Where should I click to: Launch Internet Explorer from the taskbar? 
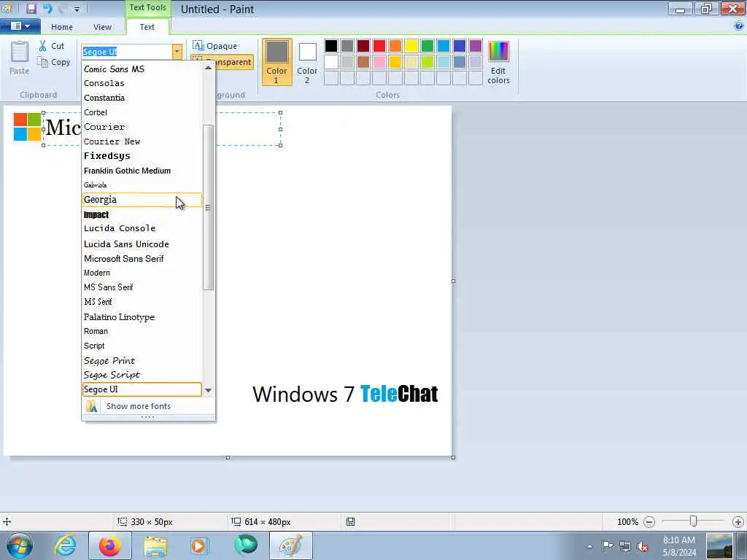click(x=65, y=545)
